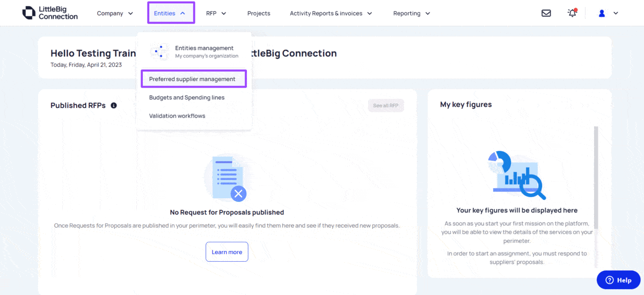Open the messages envelope icon
644x295 pixels.
(x=546, y=13)
